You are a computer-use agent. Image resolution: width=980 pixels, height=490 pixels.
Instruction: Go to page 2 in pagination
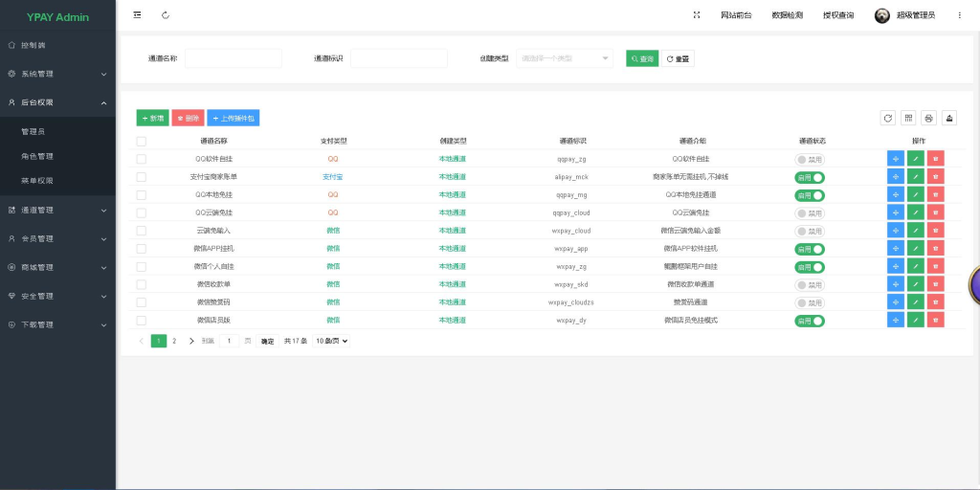coord(174,342)
